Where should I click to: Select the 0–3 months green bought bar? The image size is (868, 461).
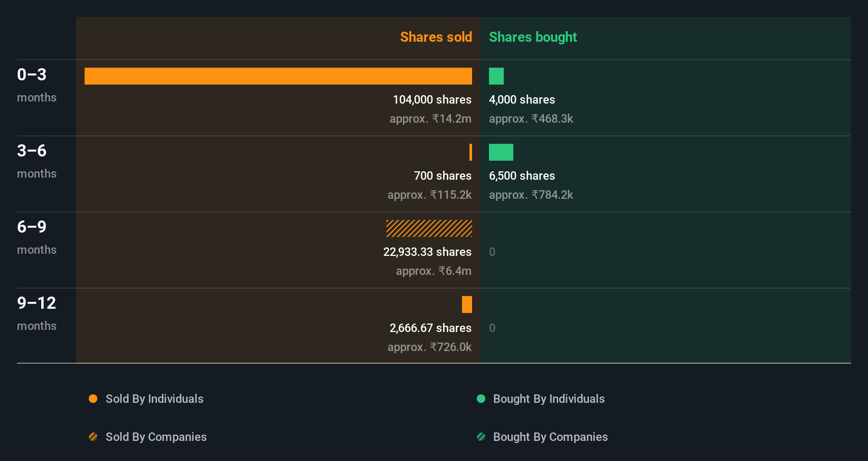[496, 76]
